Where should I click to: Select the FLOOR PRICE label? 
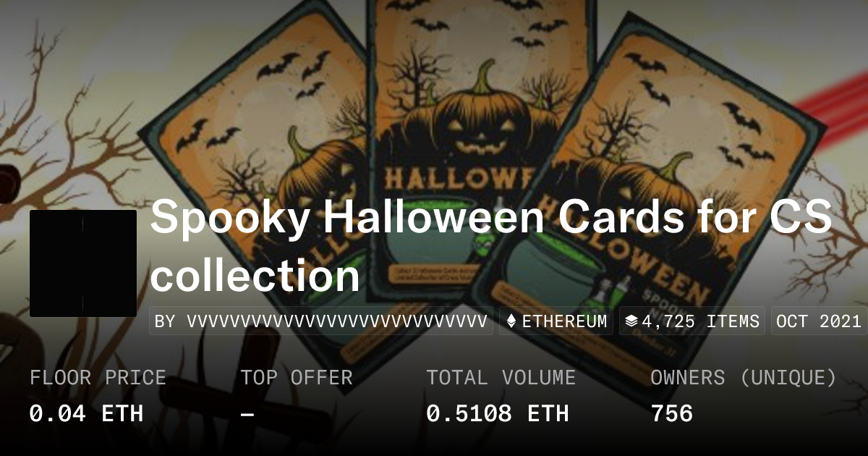tap(98, 377)
